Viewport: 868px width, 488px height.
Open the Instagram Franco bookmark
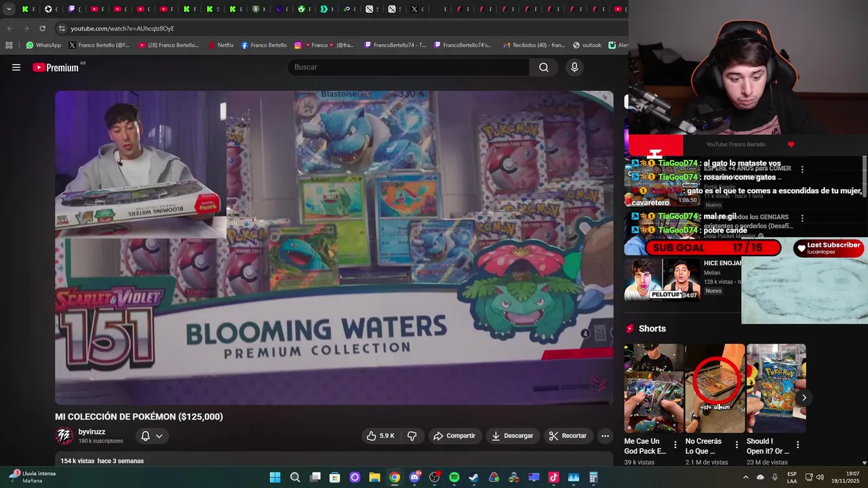click(x=324, y=45)
